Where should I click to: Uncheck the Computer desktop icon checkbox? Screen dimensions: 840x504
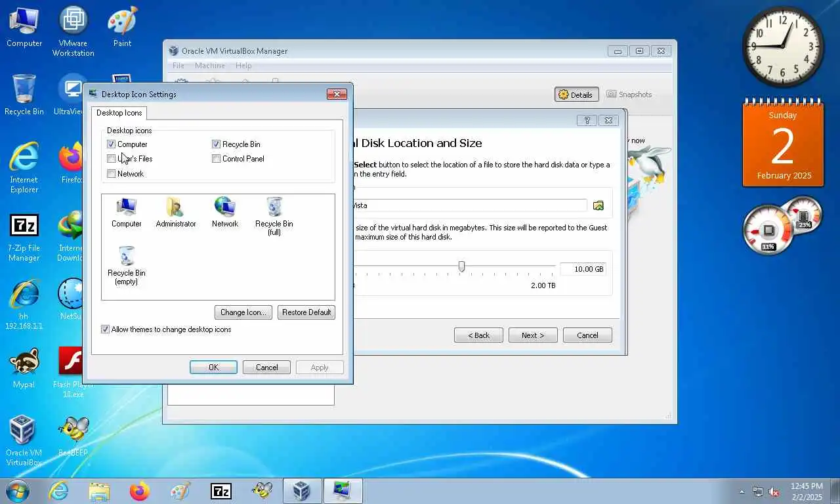[111, 144]
